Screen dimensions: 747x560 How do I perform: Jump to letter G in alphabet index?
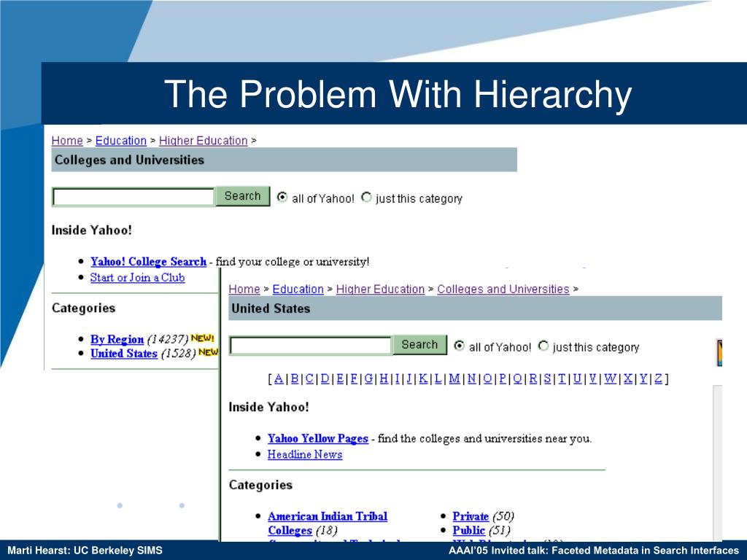(x=368, y=379)
